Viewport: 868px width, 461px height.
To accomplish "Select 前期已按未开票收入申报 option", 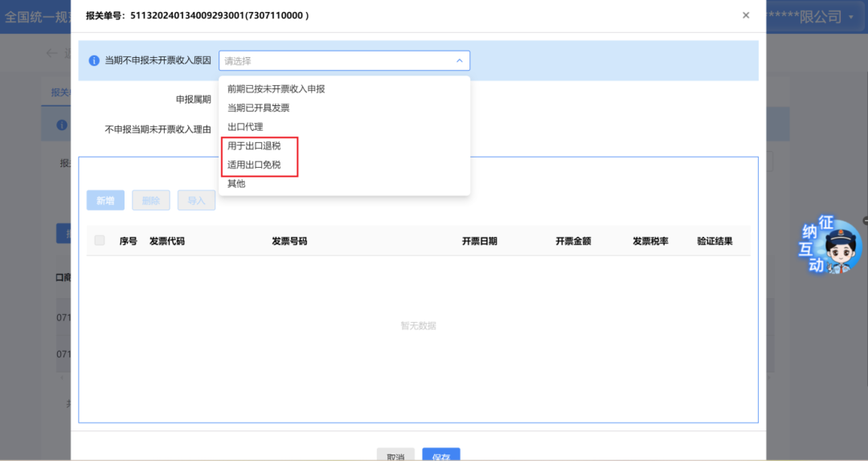I will coord(276,89).
